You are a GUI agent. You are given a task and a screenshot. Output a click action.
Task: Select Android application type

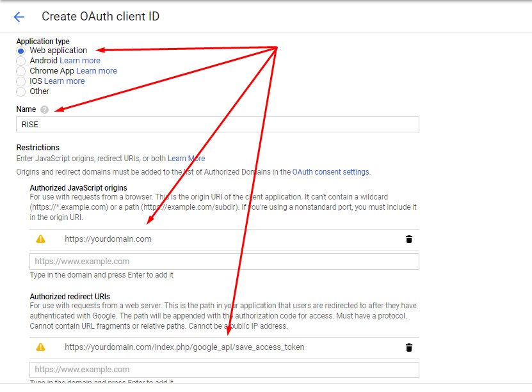pos(20,61)
